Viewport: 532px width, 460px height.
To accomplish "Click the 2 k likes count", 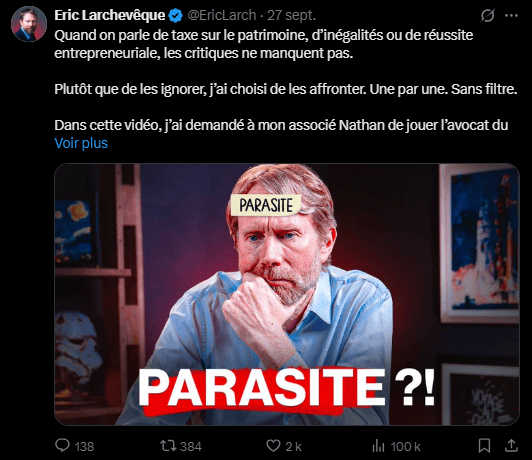I will click(293, 446).
